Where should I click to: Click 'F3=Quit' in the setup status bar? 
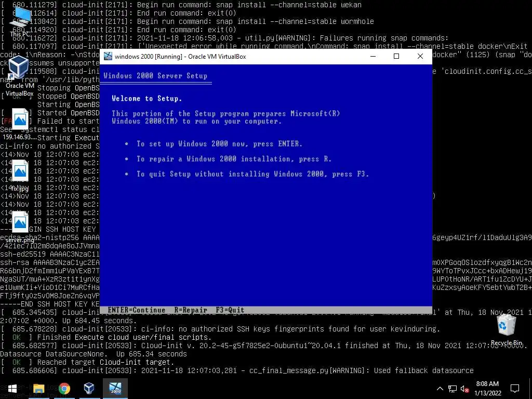pos(230,310)
